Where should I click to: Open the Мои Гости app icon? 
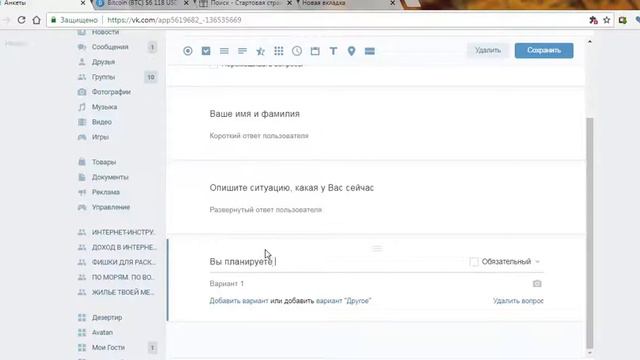(82, 348)
